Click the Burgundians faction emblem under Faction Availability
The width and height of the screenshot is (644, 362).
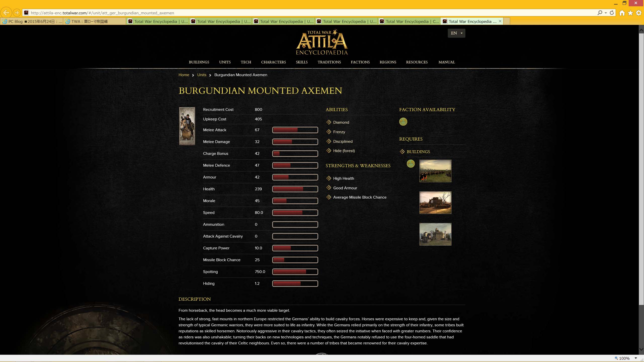[403, 122]
